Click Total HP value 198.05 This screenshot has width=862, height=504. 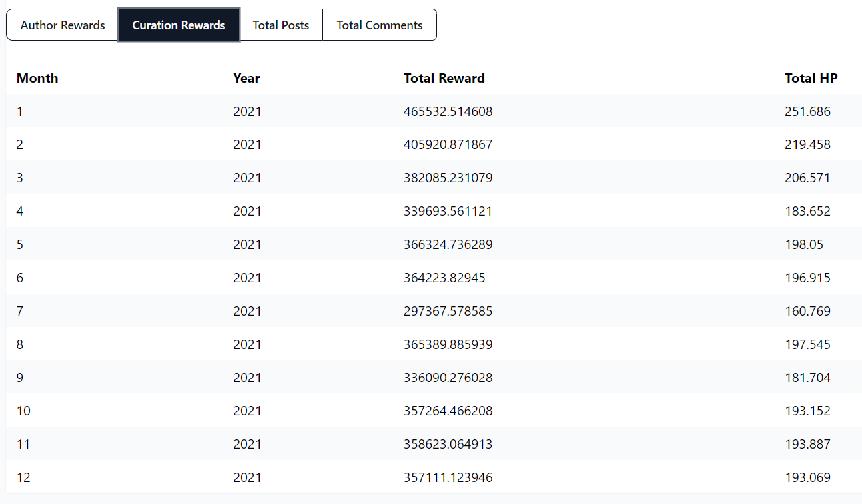point(804,244)
